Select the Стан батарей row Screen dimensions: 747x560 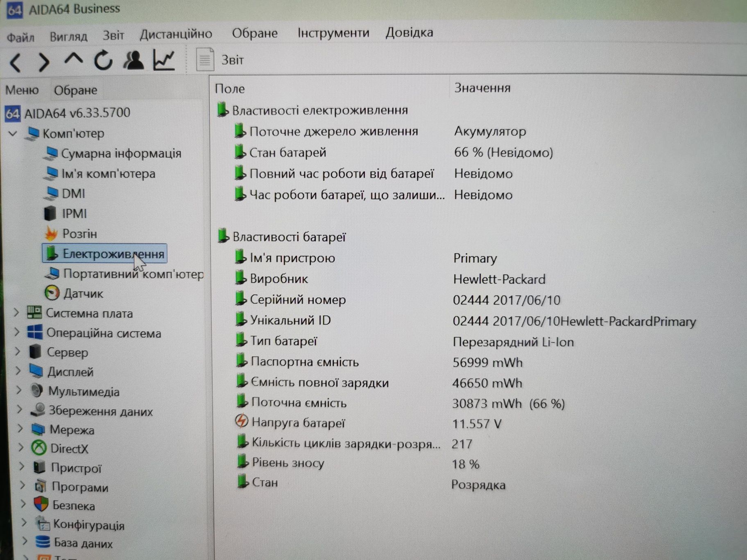(393, 153)
